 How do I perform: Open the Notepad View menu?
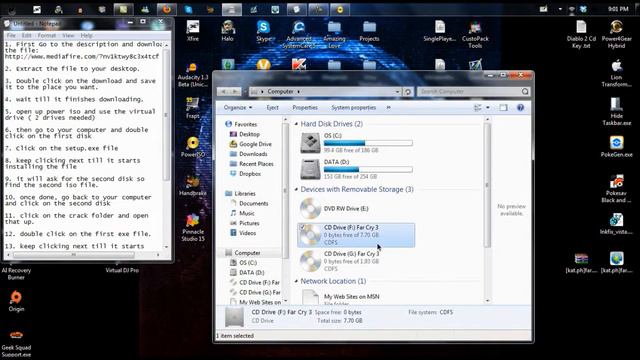click(68, 36)
